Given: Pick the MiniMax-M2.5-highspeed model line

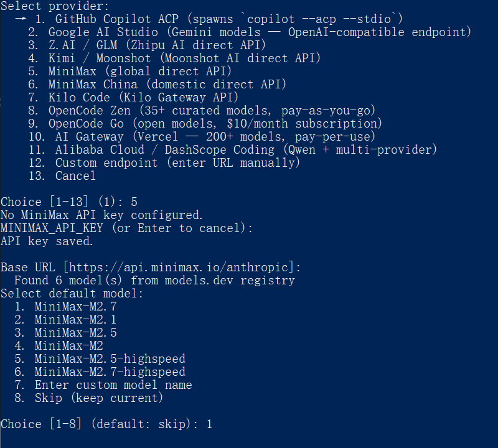Looking at the screenshot, I should tap(110, 358).
